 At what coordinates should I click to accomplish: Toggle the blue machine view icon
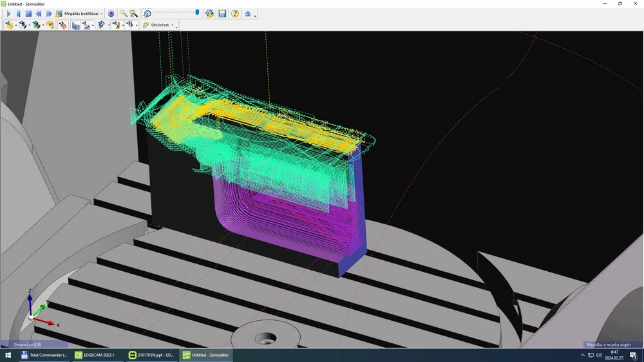tap(75, 25)
